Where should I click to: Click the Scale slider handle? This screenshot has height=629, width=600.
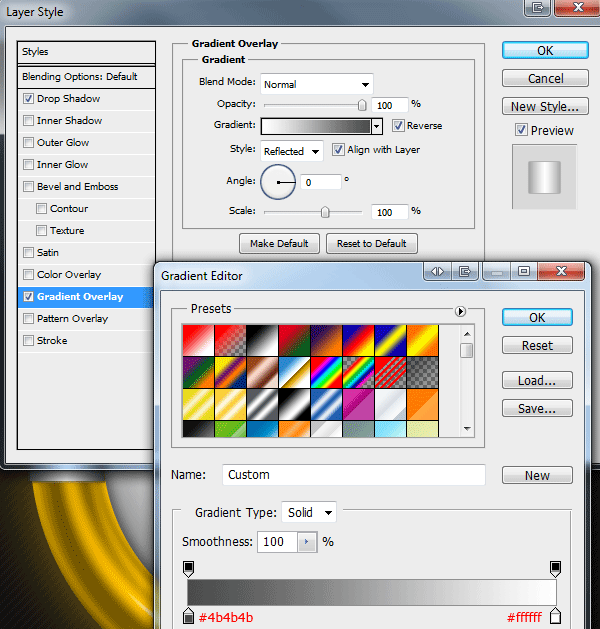click(325, 212)
